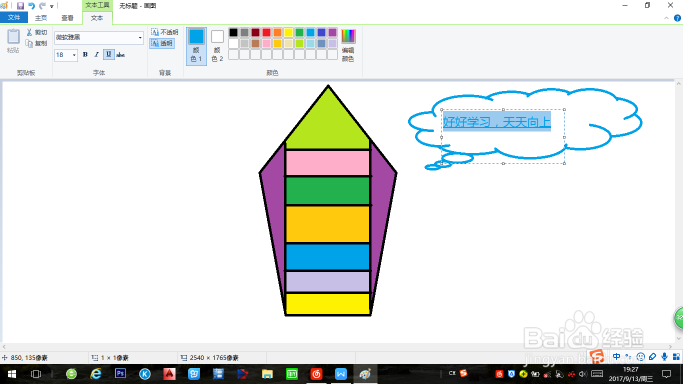The height and width of the screenshot is (384, 683).
Task: Open the Windows Start menu
Action: click(x=12, y=374)
